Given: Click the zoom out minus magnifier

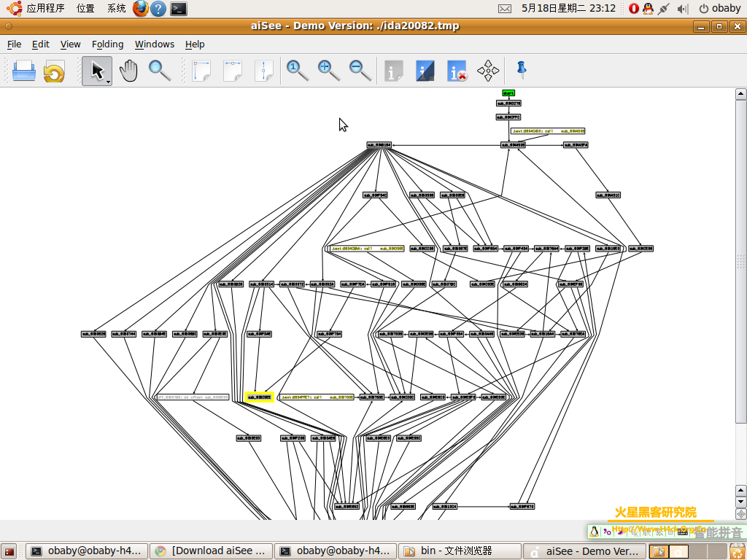Looking at the screenshot, I should 360,71.
